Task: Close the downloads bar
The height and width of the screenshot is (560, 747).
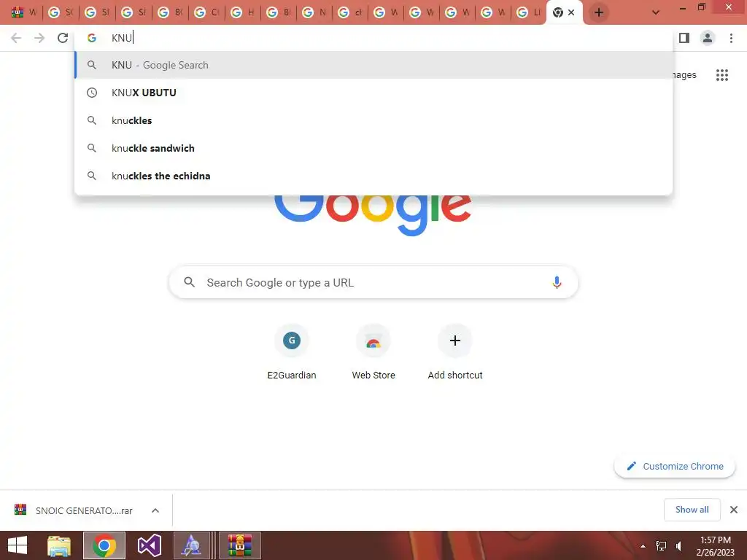Action: coord(734,510)
